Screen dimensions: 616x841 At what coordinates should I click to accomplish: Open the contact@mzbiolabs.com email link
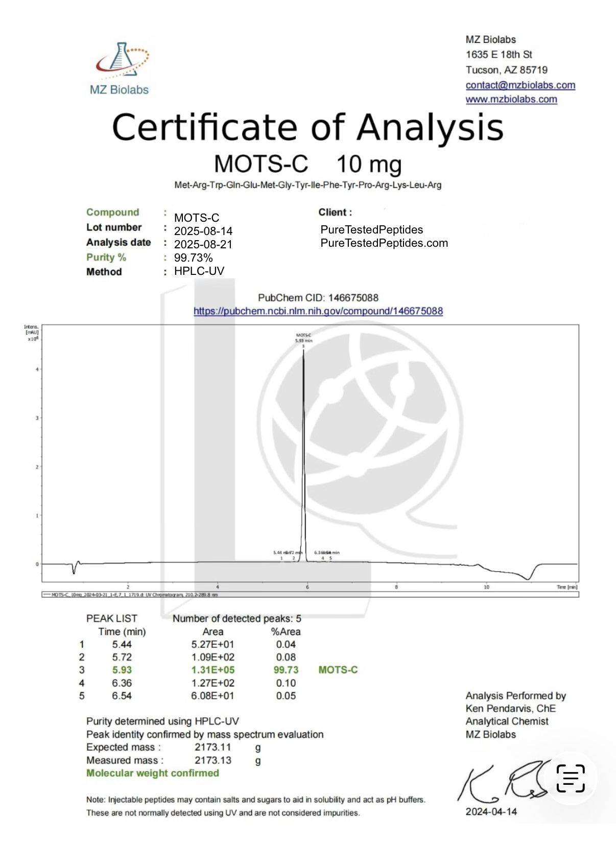(x=520, y=85)
